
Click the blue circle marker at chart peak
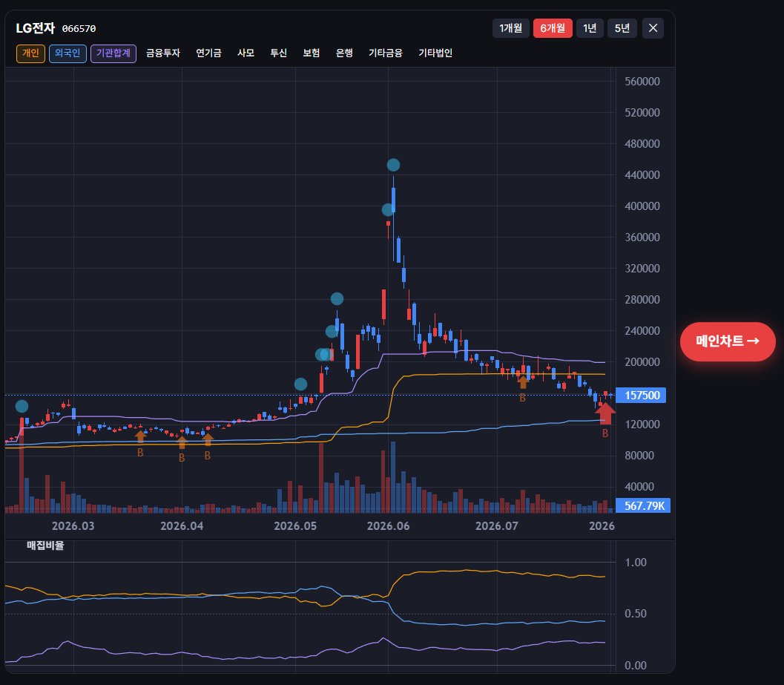click(x=394, y=165)
